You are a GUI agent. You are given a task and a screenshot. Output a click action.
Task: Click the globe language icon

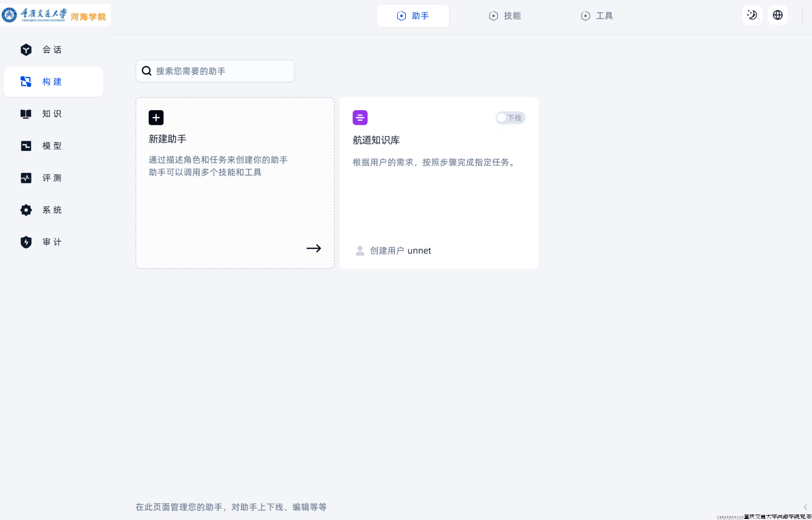click(x=778, y=15)
